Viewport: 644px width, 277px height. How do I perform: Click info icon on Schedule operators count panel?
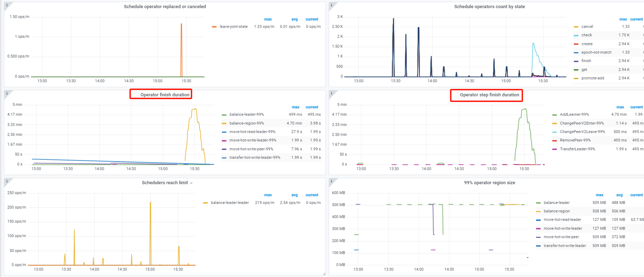coord(332,5)
